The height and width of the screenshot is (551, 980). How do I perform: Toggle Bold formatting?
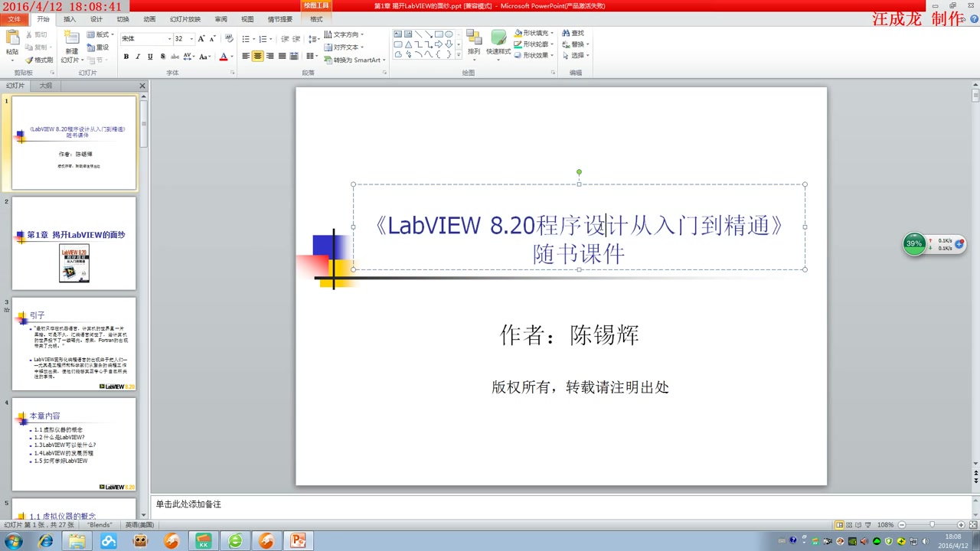click(126, 57)
